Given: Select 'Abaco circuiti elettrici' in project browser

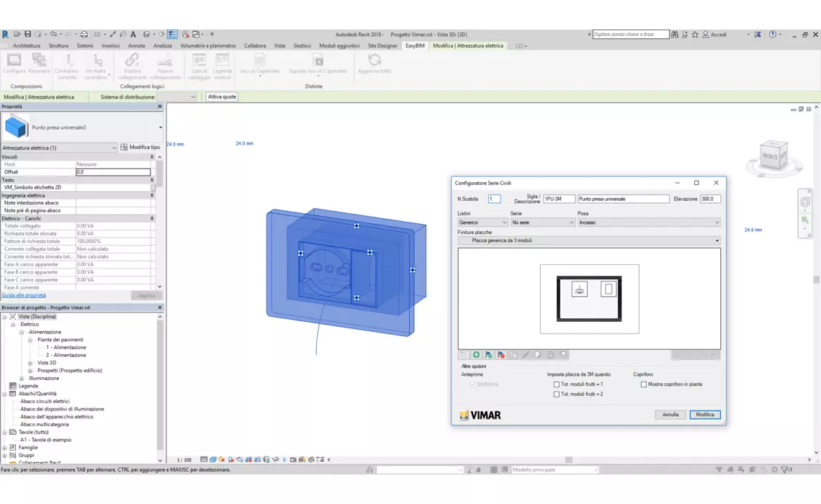Looking at the screenshot, I should coord(45,402).
